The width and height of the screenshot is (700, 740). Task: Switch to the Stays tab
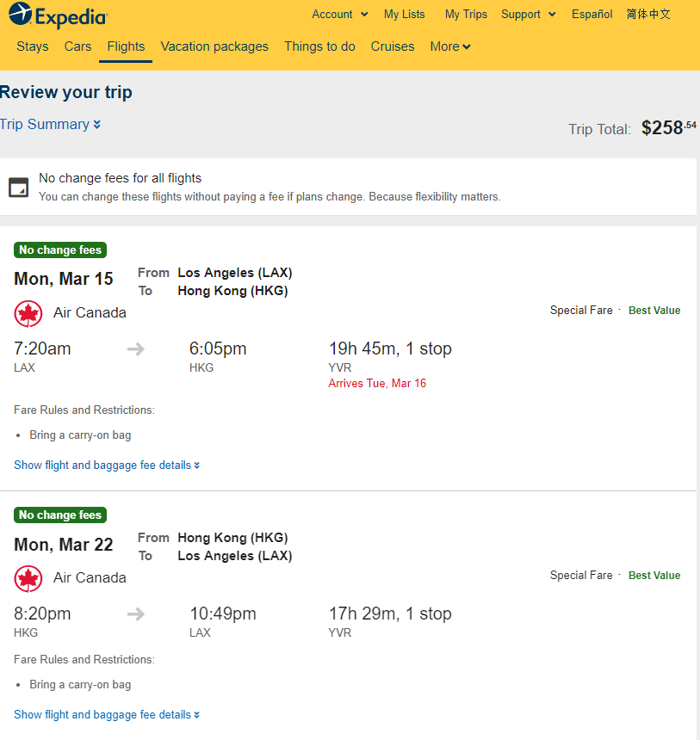point(33,46)
